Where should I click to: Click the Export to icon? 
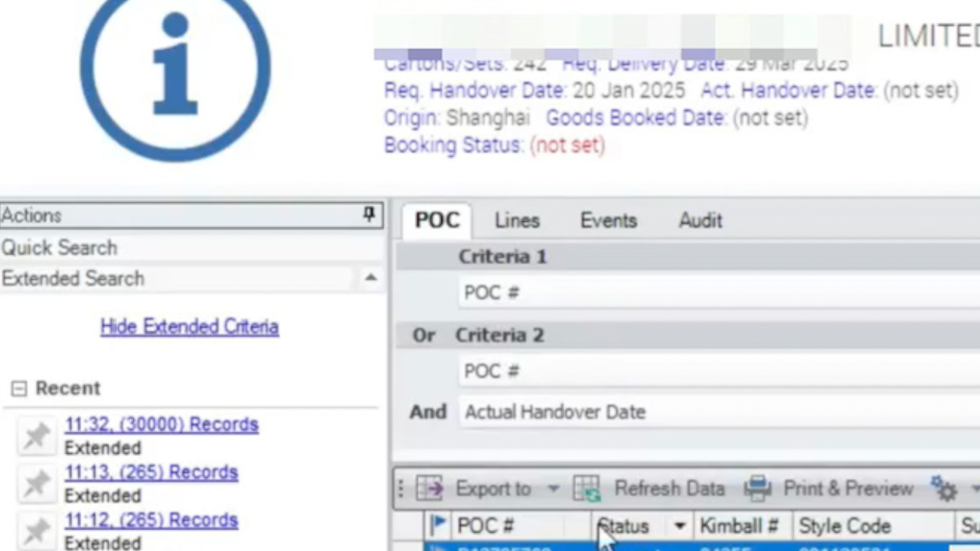[x=430, y=488]
